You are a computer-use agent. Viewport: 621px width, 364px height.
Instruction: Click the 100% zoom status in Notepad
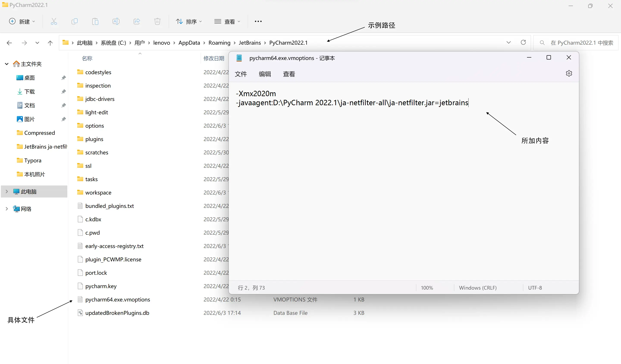(x=427, y=288)
